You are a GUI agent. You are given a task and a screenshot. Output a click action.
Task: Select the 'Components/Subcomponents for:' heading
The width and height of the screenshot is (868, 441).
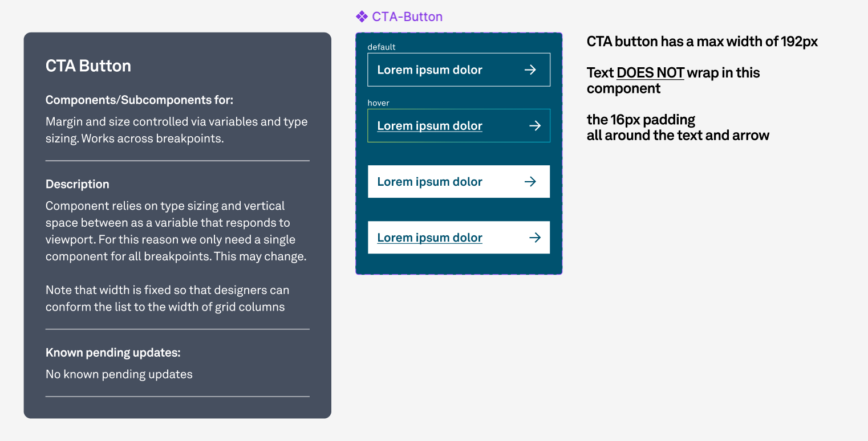point(140,100)
